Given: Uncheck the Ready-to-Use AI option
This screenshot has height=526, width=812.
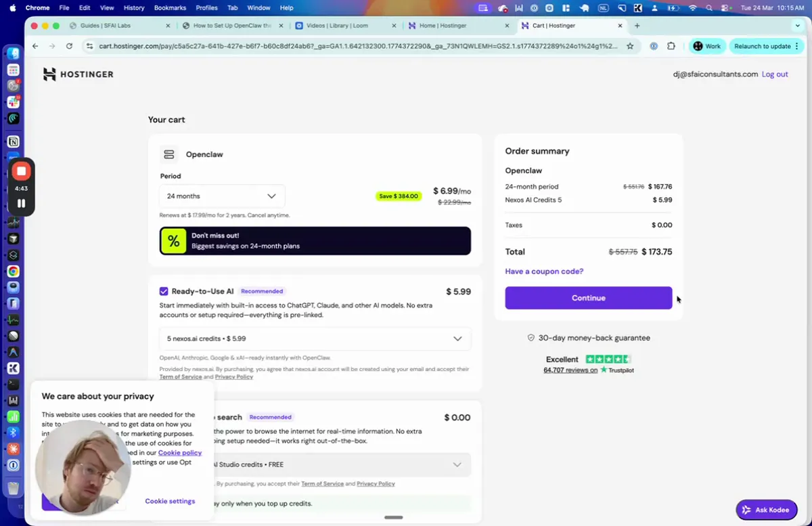Looking at the screenshot, I should point(164,290).
